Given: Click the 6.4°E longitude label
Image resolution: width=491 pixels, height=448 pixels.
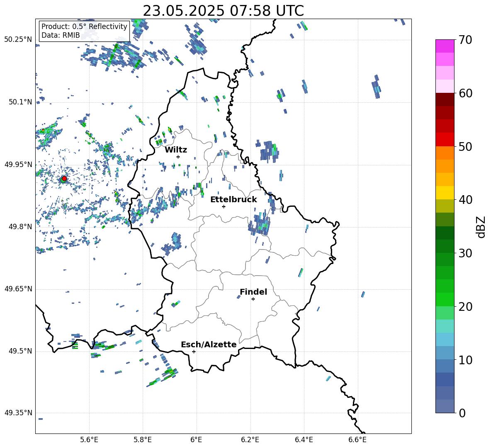Looking at the screenshot, I should (x=304, y=440).
